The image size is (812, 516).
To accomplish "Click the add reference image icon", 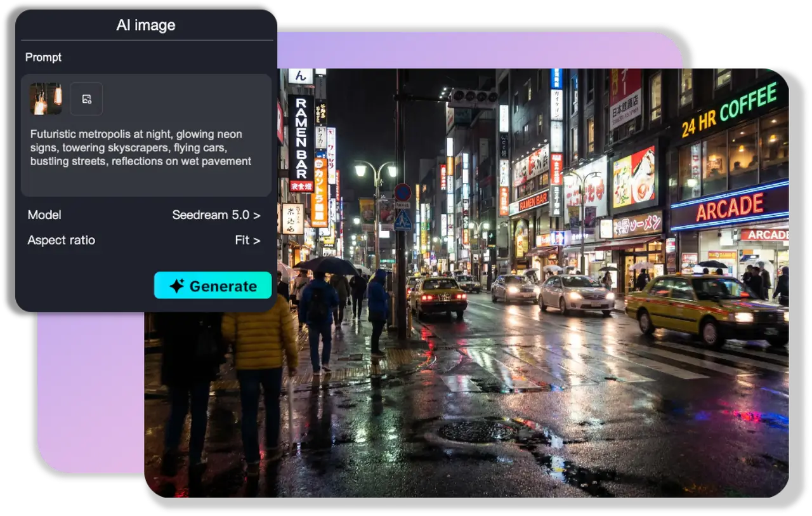I will pyautogui.click(x=86, y=98).
